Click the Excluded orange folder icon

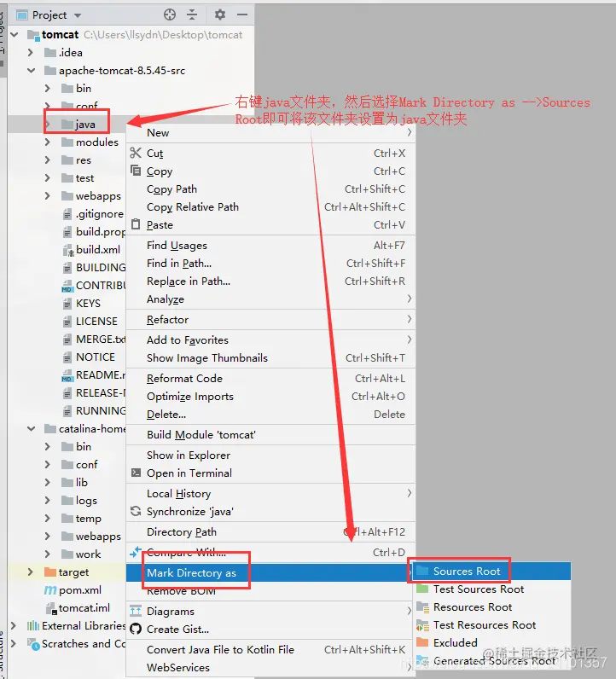422,642
